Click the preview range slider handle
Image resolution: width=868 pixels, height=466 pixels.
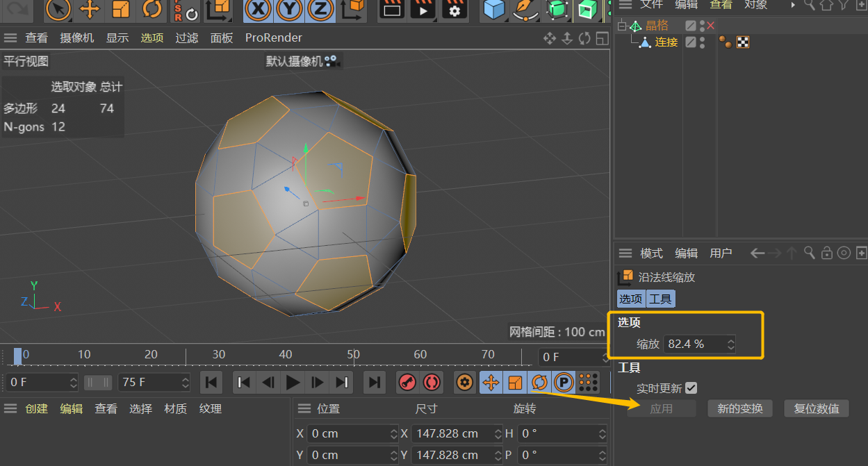coord(98,382)
